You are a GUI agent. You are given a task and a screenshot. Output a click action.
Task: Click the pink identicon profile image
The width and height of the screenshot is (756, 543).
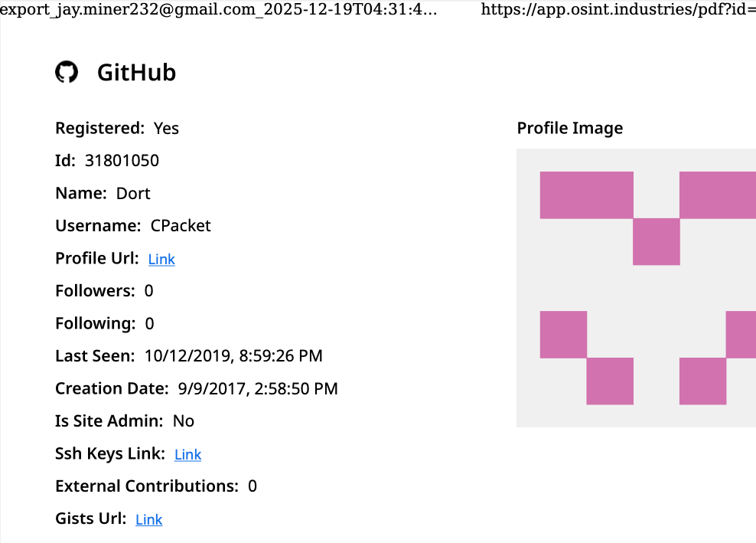636,287
